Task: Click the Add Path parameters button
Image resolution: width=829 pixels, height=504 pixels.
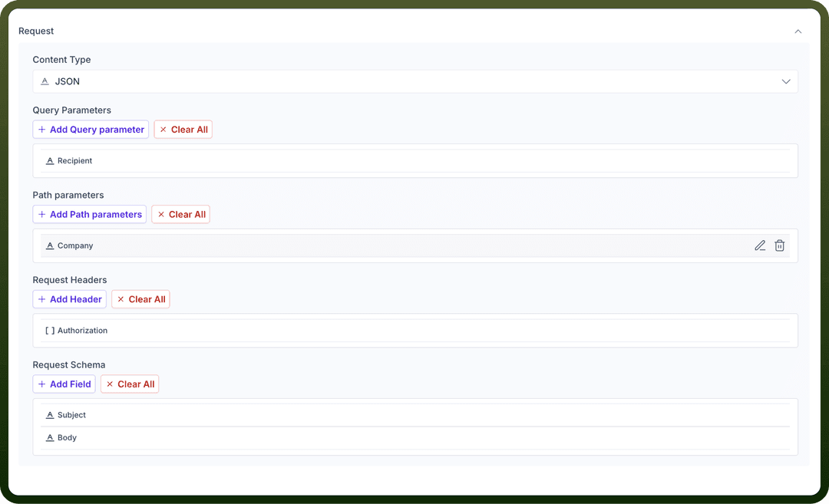Action: click(90, 215)
